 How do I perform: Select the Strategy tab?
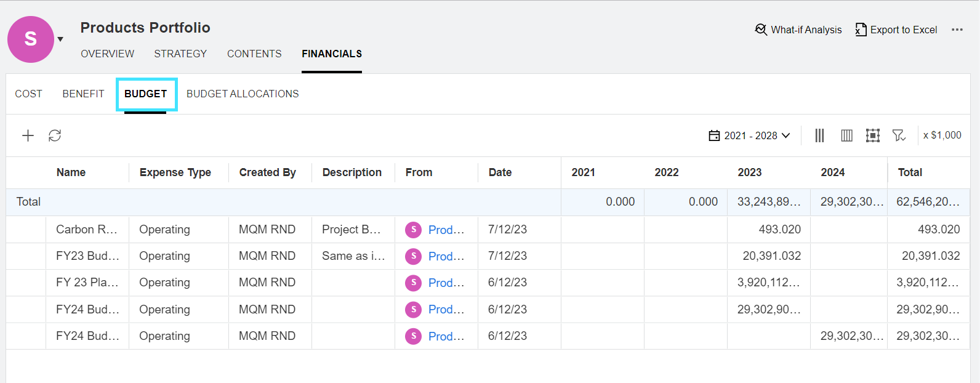coord(180,54)
